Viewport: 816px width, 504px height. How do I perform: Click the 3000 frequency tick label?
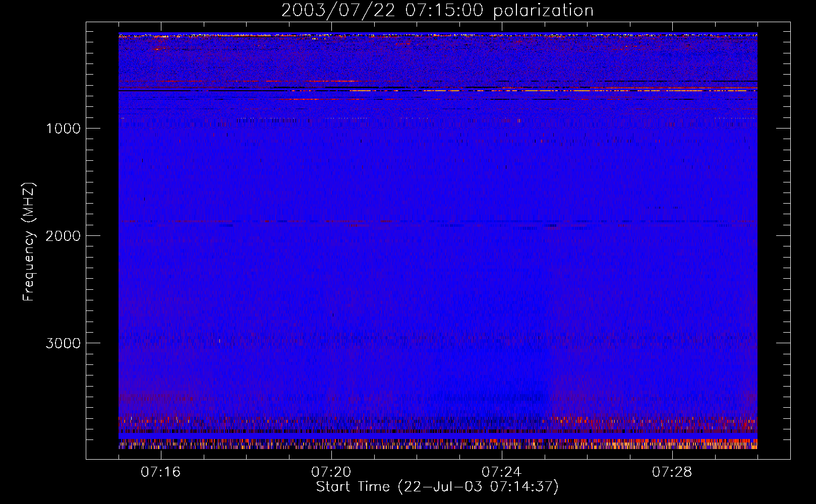[63, 343]
